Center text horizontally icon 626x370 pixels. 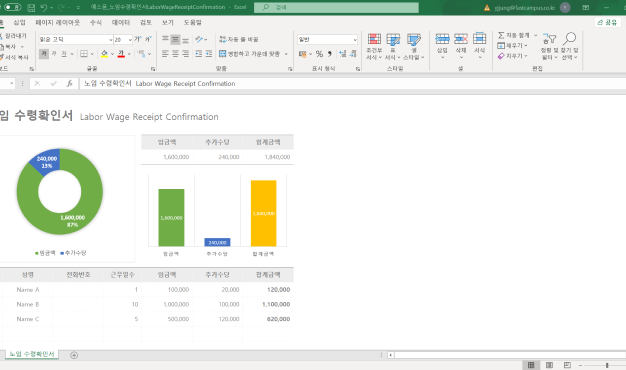click(x=175, y=53)
